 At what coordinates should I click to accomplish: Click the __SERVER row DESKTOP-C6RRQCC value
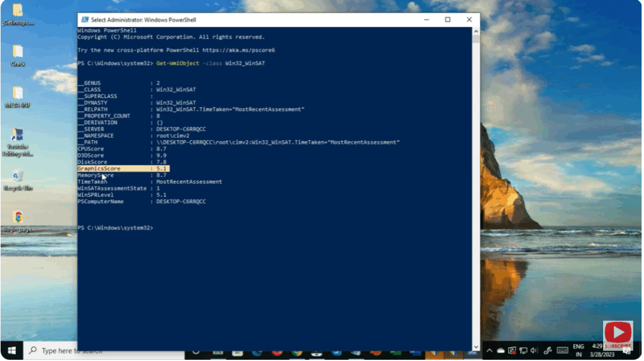tap(180, 129)
